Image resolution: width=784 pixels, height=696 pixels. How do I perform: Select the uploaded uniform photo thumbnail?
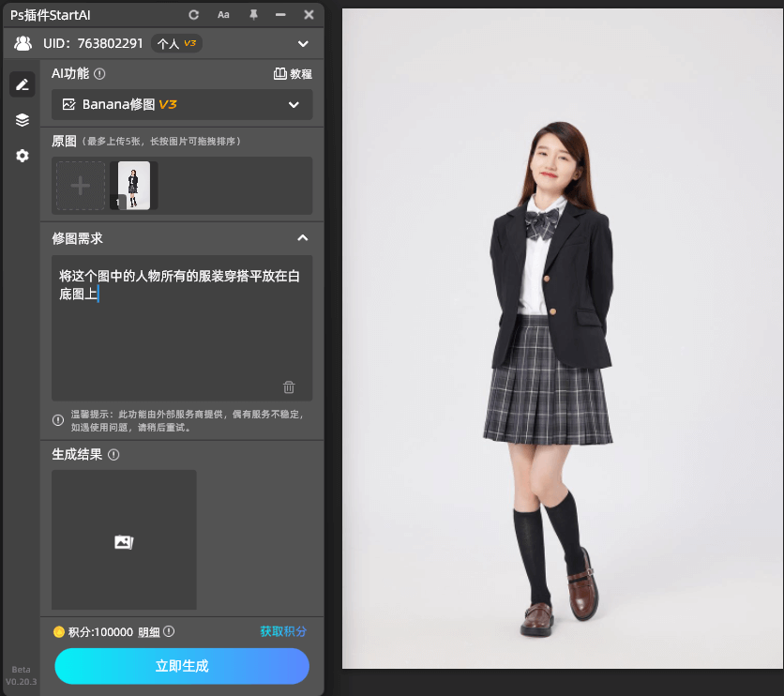[132, 185]
